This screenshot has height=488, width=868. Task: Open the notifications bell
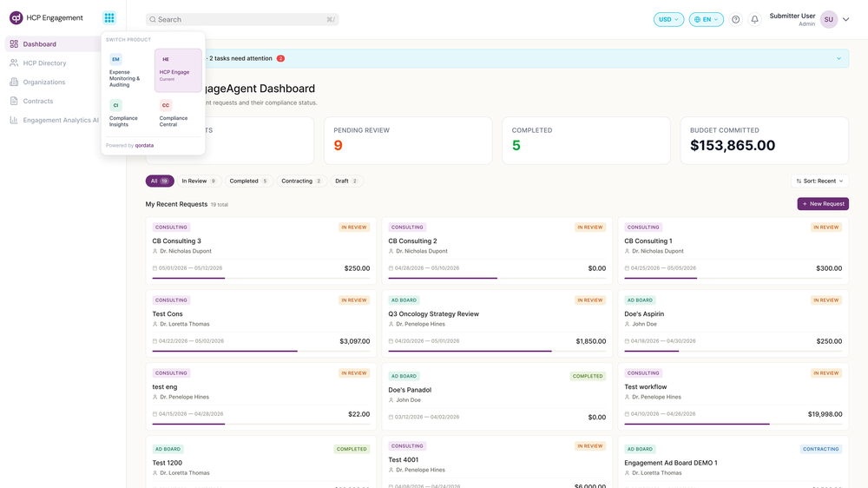pos(754,19)
